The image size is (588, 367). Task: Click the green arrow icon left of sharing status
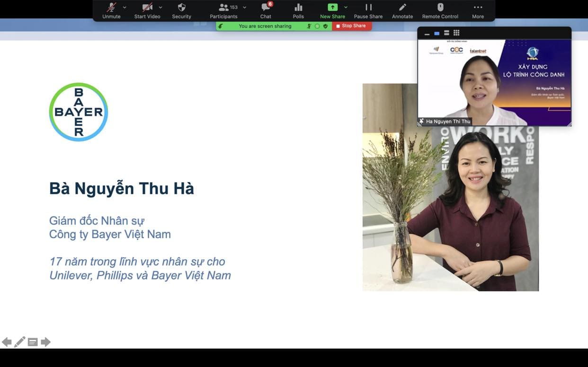(221, 26)
